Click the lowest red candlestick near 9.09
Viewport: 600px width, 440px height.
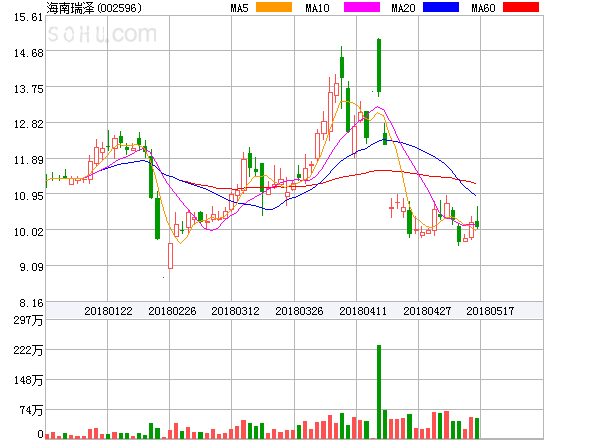point(170,256)
